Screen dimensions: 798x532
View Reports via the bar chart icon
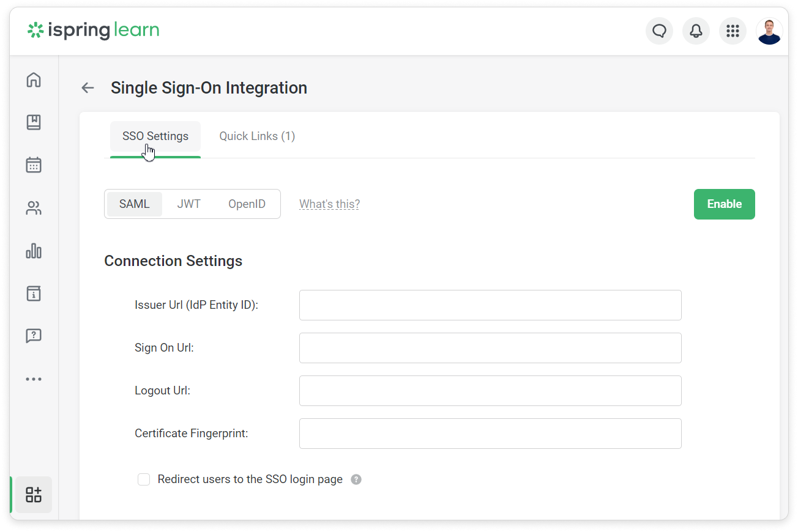34,251
